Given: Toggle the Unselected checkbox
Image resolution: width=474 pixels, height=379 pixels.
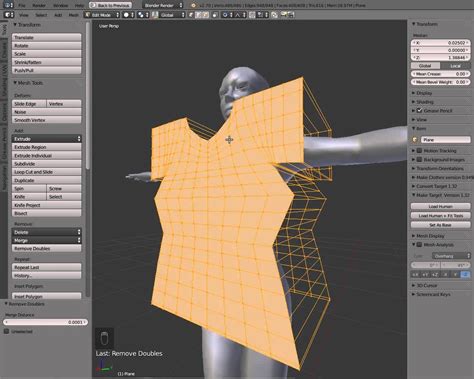Looking at the screenshot, I should coord(6,331).
